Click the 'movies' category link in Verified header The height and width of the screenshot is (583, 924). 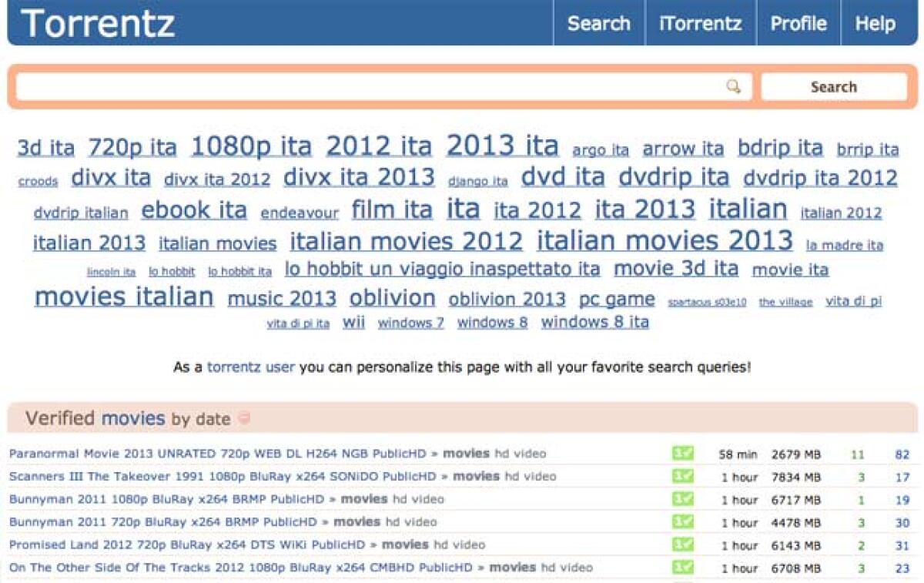(133, 420)
